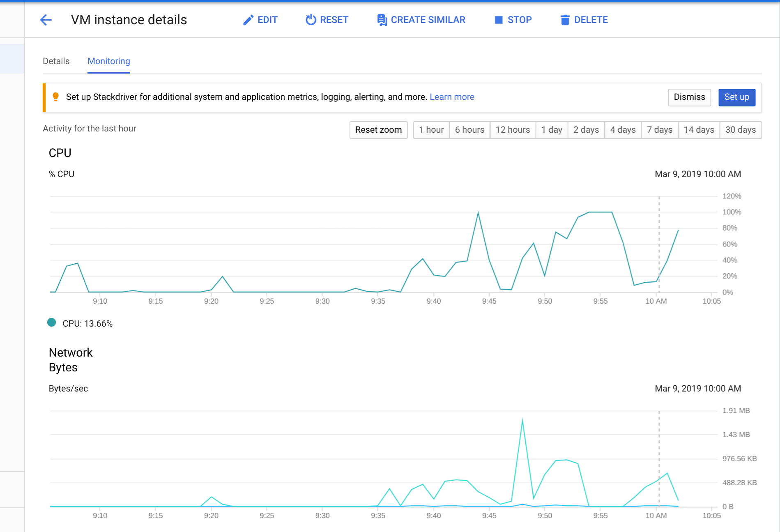Click the Network chart timestamp Mar 9, 2019
Image resolution: width=780 pixels, height=532 pixels.
698,389
